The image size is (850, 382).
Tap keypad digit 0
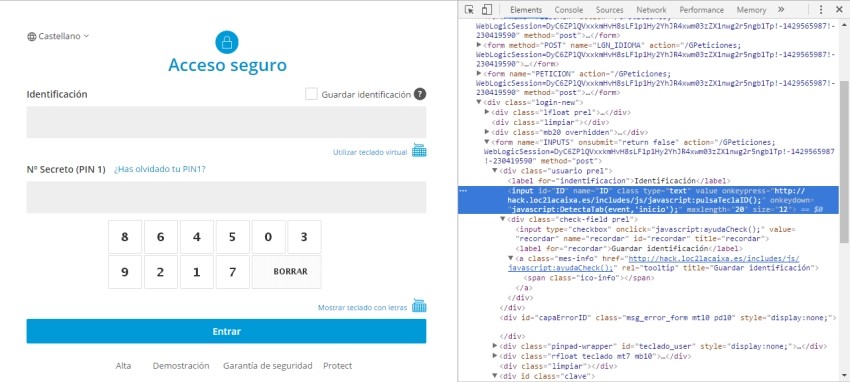click(x=268, y=237)
